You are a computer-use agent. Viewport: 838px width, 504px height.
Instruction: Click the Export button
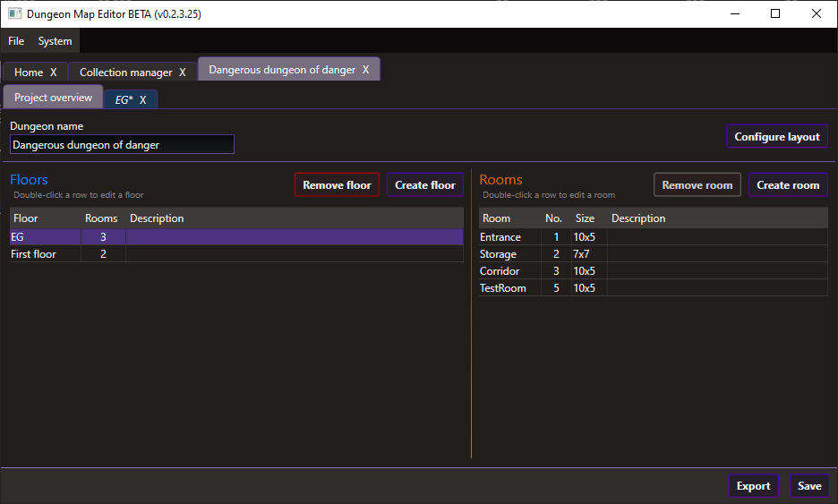(753, 486)
